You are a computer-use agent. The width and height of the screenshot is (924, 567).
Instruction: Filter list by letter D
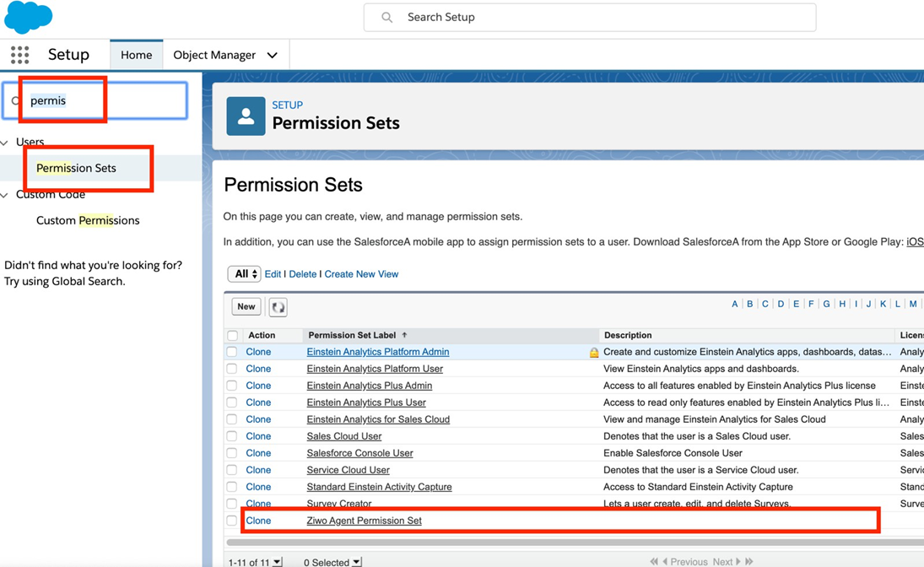pos(781,304)
